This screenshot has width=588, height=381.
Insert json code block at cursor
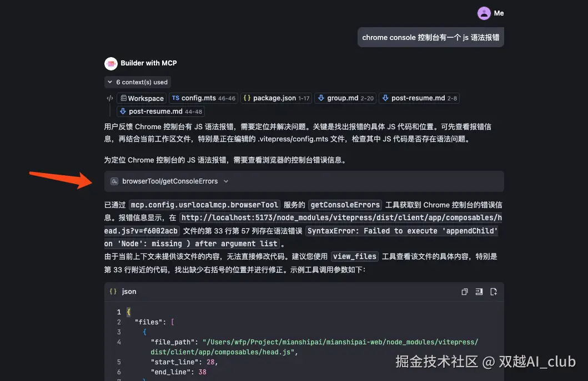(x=479, y=292)
